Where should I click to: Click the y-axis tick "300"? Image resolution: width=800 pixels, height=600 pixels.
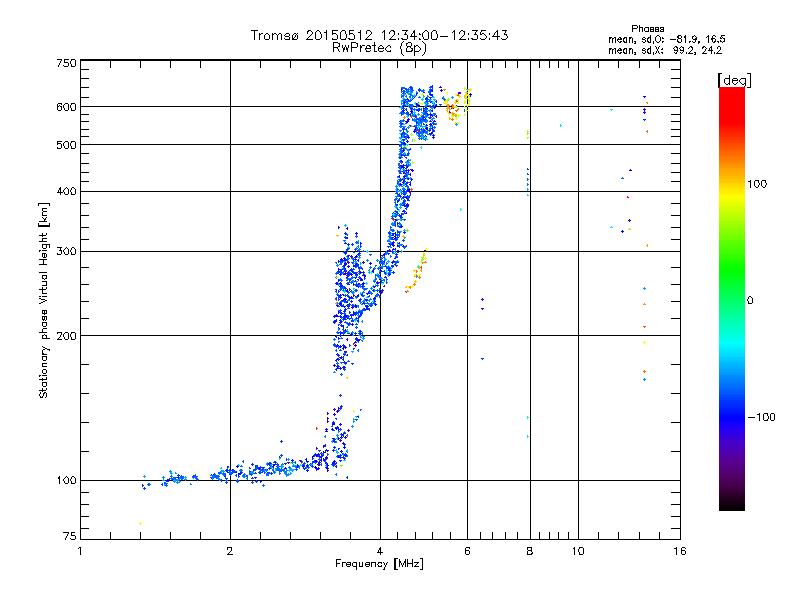pos(66,252)
